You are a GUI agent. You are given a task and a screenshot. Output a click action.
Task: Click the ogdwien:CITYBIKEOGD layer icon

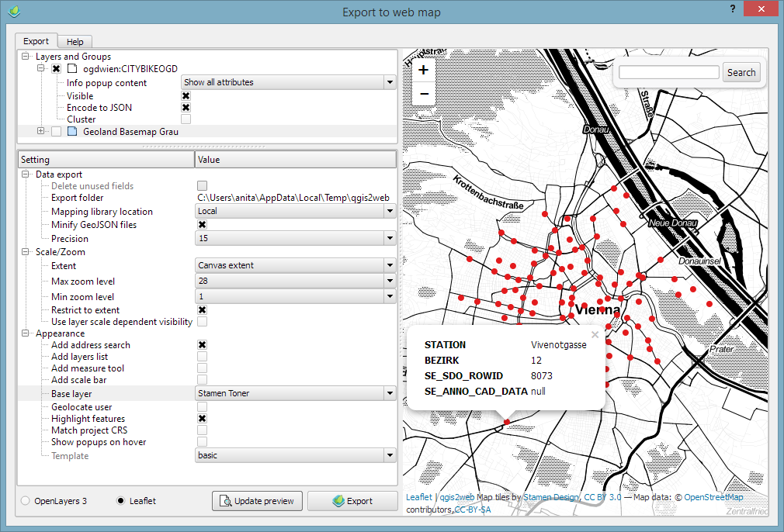click(x=72, y=69)
